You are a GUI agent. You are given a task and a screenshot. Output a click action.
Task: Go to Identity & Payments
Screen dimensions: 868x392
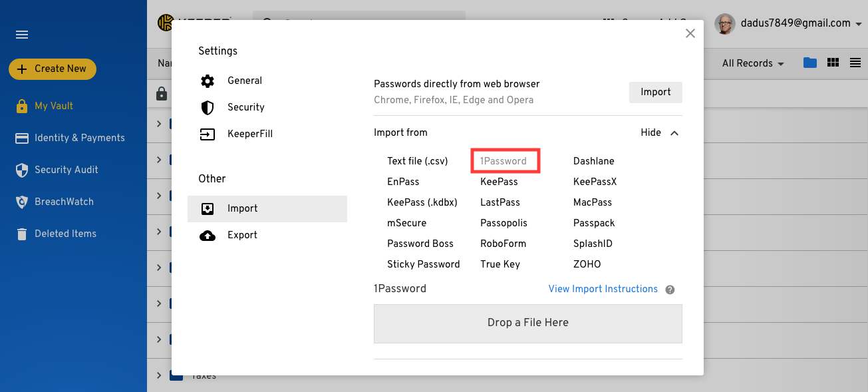coord(71,138)
